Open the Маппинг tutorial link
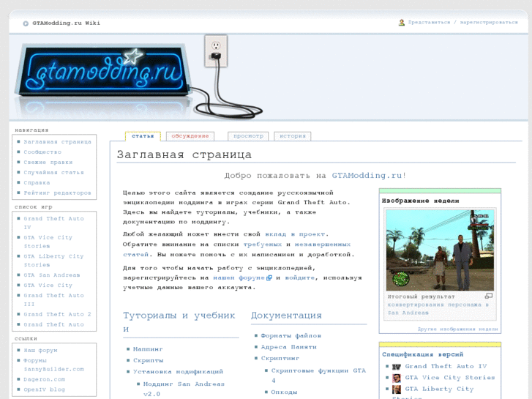This screenshot has width=532, height=399. point(148,349)
